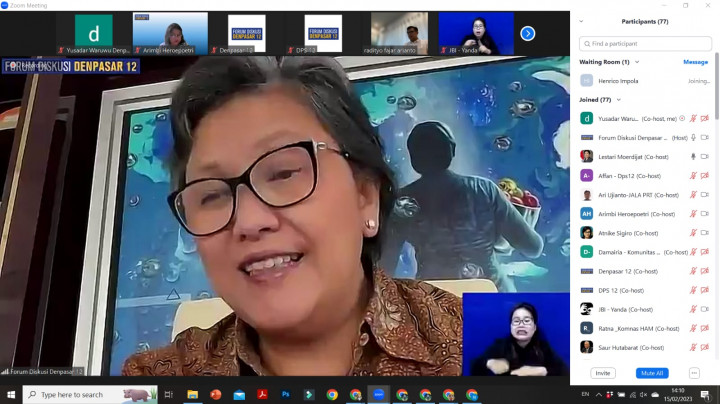Image resolution: width=720 pixels, height=404 pixels.
Task: Click camera icon for Ari Ujianto-JALA PRT
Action: 705,195
